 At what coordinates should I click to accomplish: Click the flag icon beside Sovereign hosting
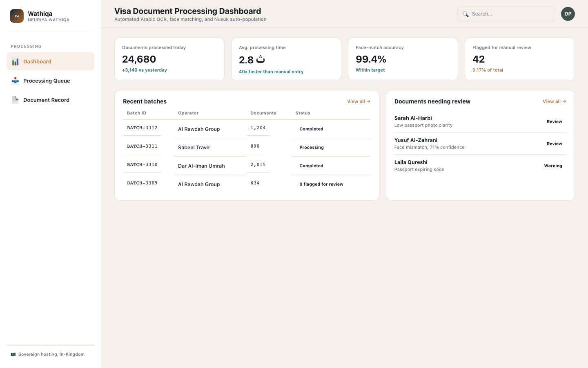pyautogui.click(x=13, y=354)
